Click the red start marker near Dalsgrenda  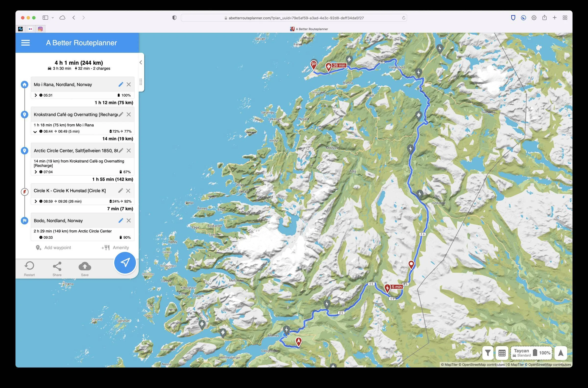[299, 342]
